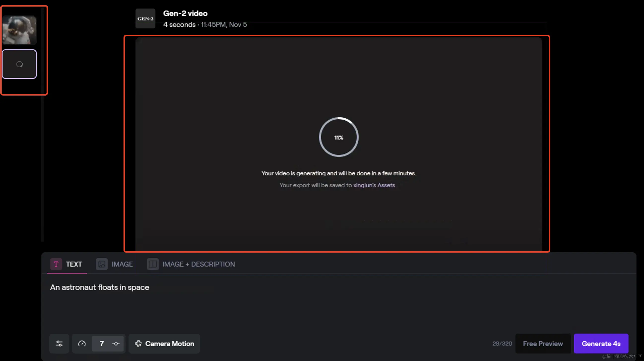644x361 pixels.
Task: Click the pink T text icon
Action: click(56, 264)
